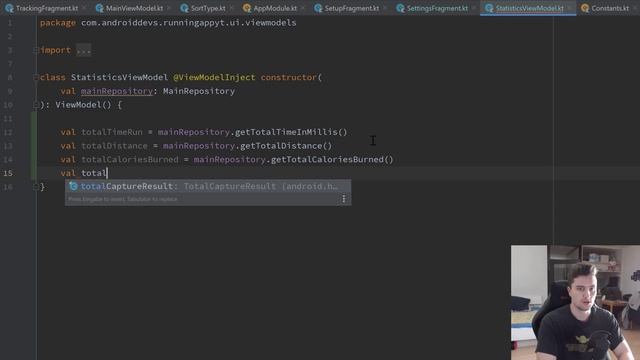This screenshot has width=640, height=360.
Task: Click the totalCaloriesBurned variable name
Action: [x=130, y=160]
